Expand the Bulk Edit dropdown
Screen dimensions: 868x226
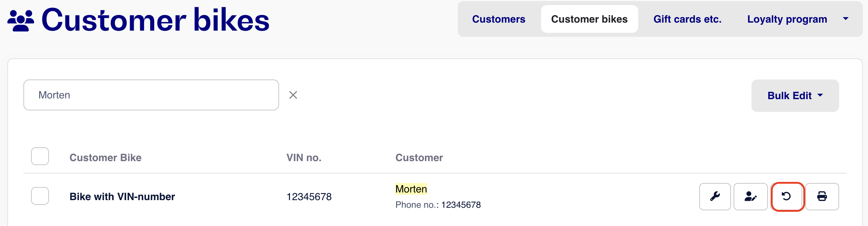point(795,96)
